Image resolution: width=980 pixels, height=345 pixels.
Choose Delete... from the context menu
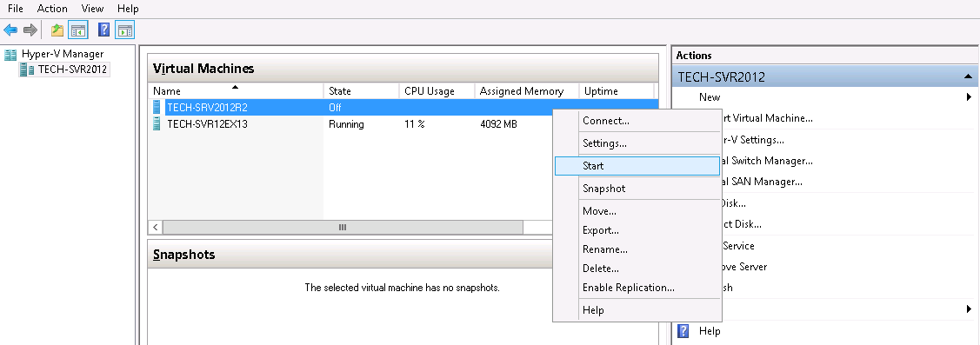tap(637, 269)
